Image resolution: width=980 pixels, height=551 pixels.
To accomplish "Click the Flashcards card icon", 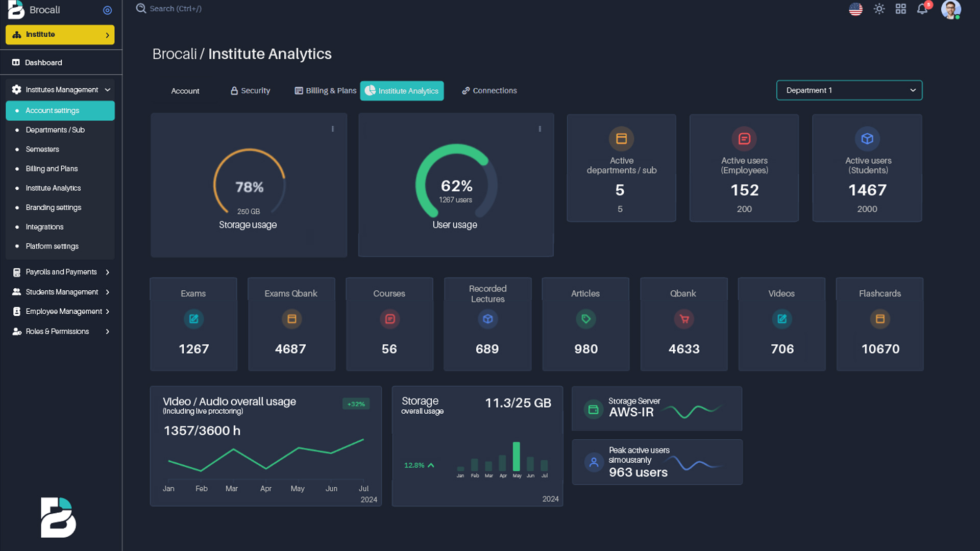I will pyautogui.click(x=880, y=319).
